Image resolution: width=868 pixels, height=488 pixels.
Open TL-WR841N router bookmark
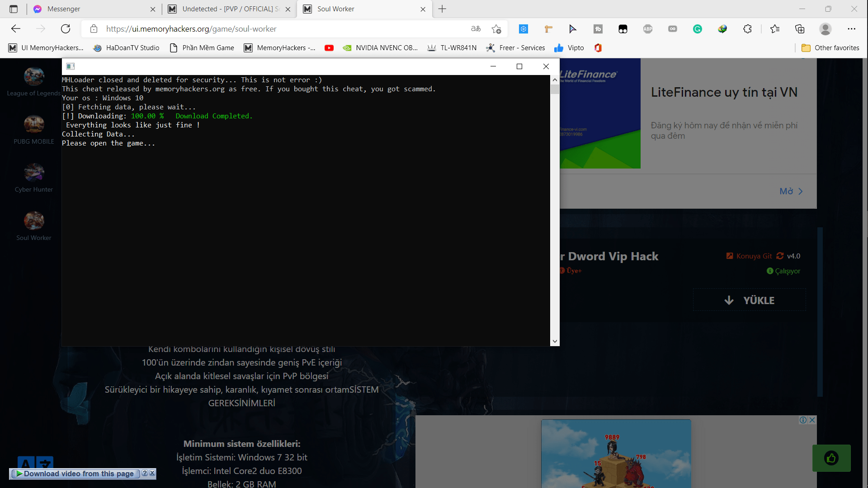pyautogui.click(x=452, y=48)
